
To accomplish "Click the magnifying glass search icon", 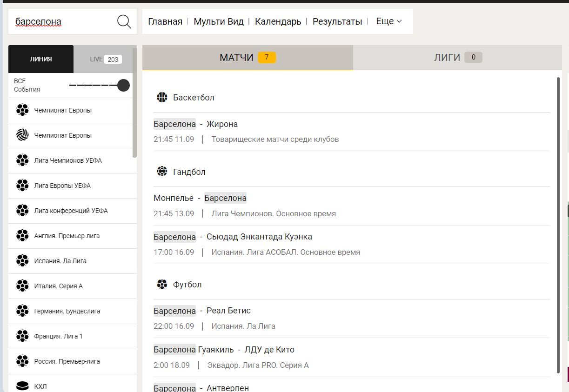I will 124,21.
